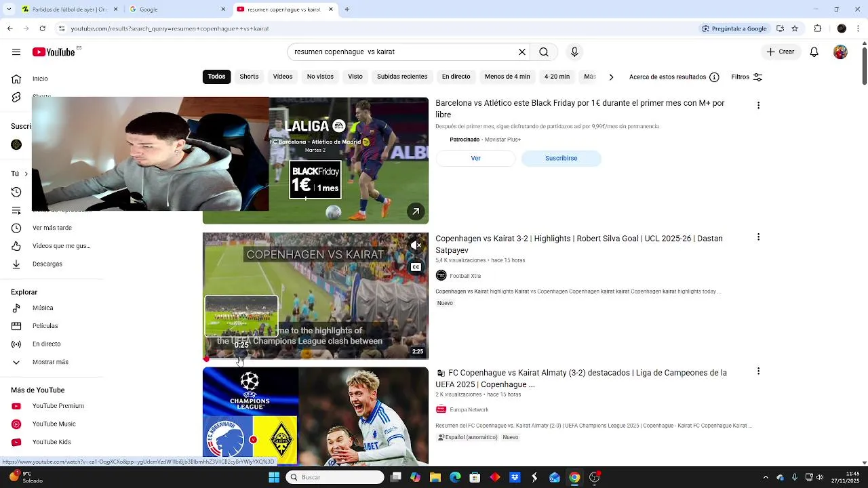Open the ad's external link arrow icon
This screenshot has width=868, height=488.
click(416, 211)
